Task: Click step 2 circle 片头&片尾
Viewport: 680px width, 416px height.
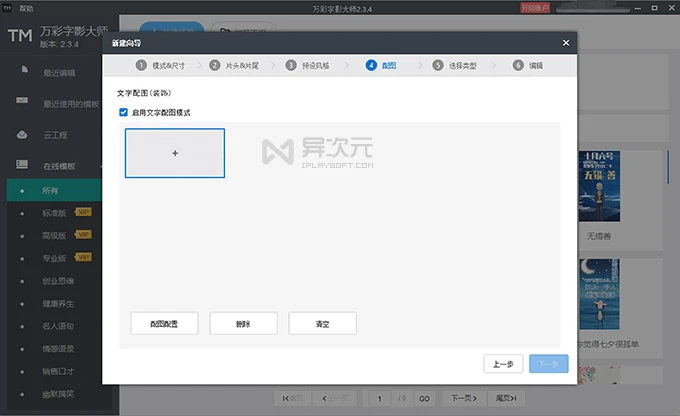Action: point(215,65)
